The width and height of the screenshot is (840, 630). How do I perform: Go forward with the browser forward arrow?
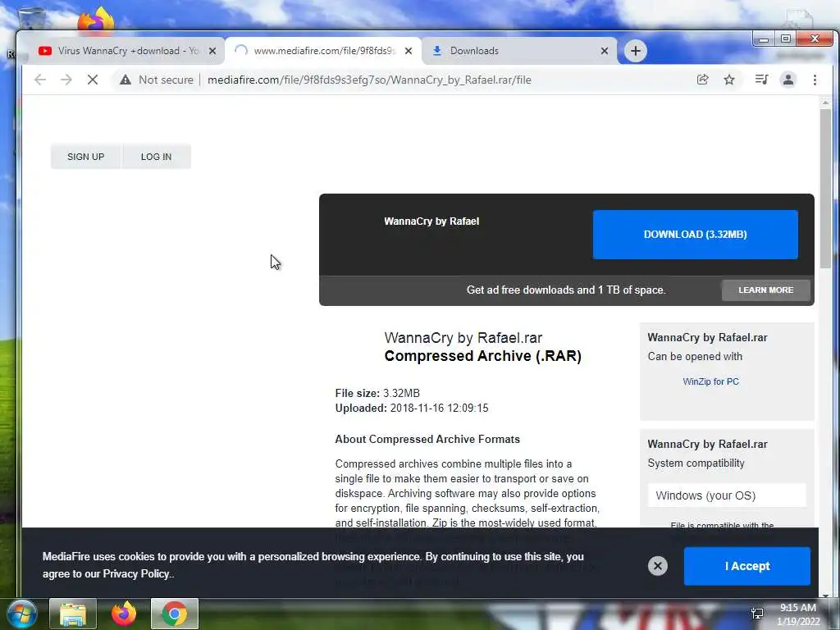(x=66, y=80)
